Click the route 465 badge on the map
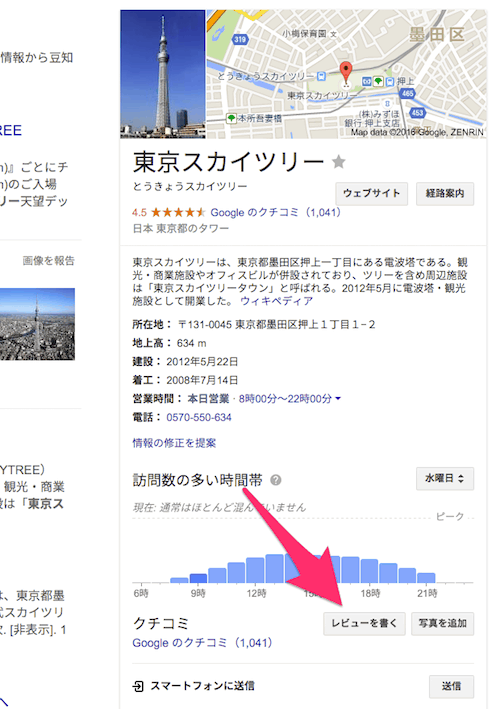The image size is (500, 709). (x=407, y=93)
